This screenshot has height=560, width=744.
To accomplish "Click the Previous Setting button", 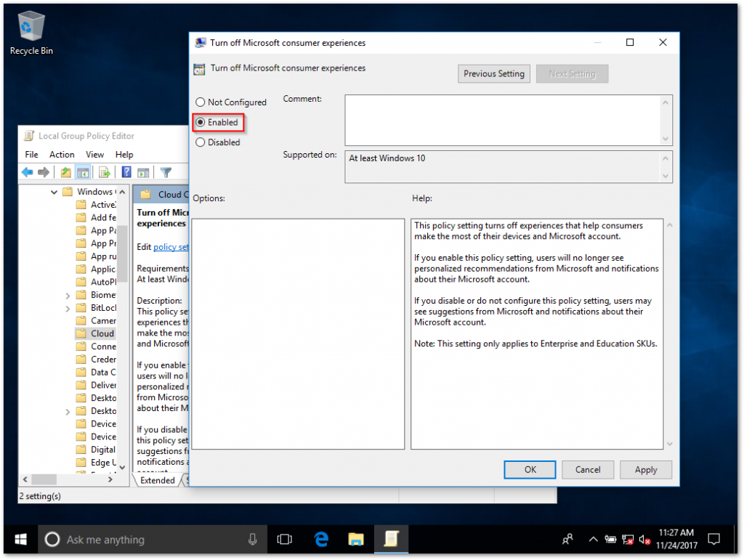I will (493, 74).
